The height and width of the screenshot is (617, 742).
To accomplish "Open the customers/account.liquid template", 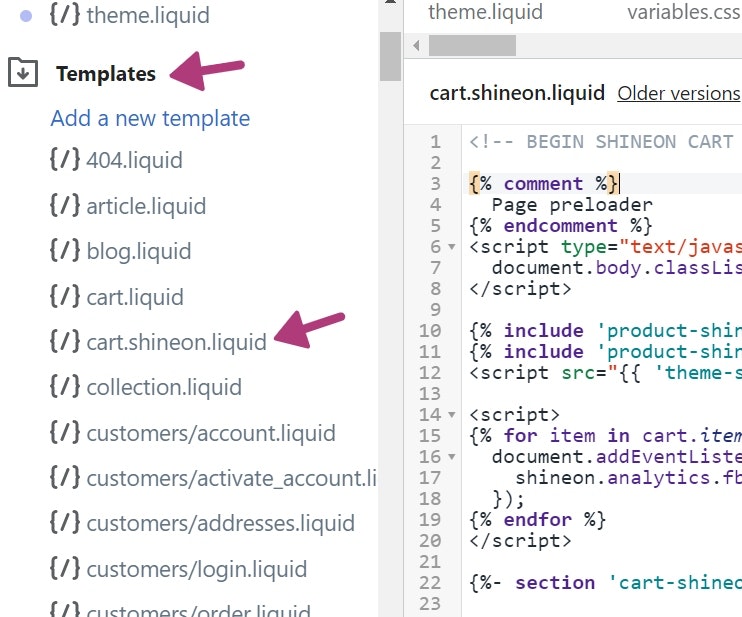I will coord(211,433).
